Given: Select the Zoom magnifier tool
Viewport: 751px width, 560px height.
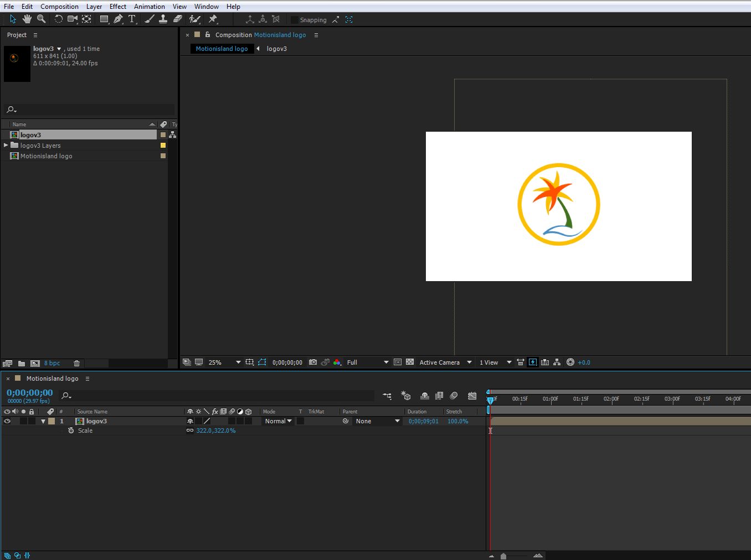Looking at the screenshot, I should click(x=41, y=19).
